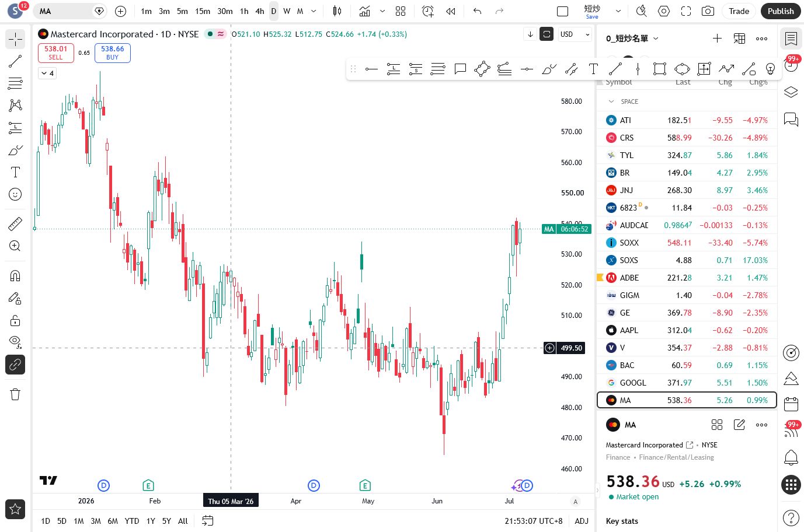Click the April earnings E marker
This screenshot has width=804, height=532.
pyautogui.click(x=365, y=485)
